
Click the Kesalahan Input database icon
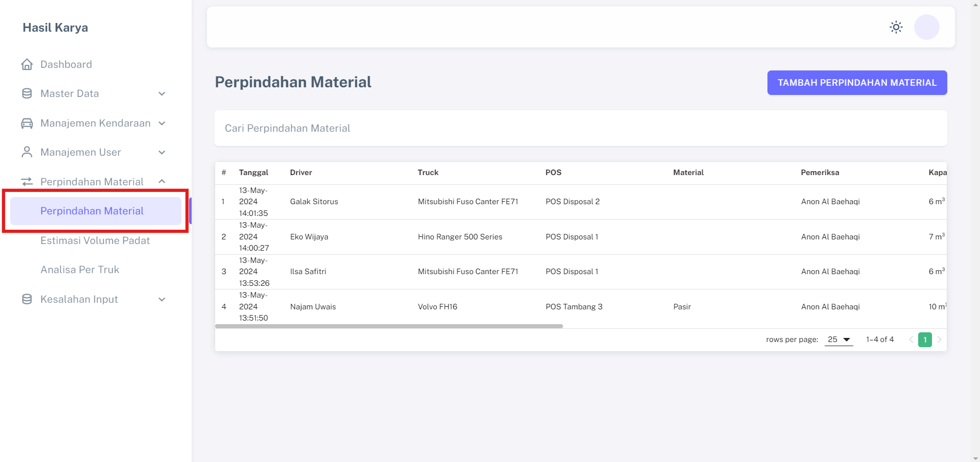[27, 299]
